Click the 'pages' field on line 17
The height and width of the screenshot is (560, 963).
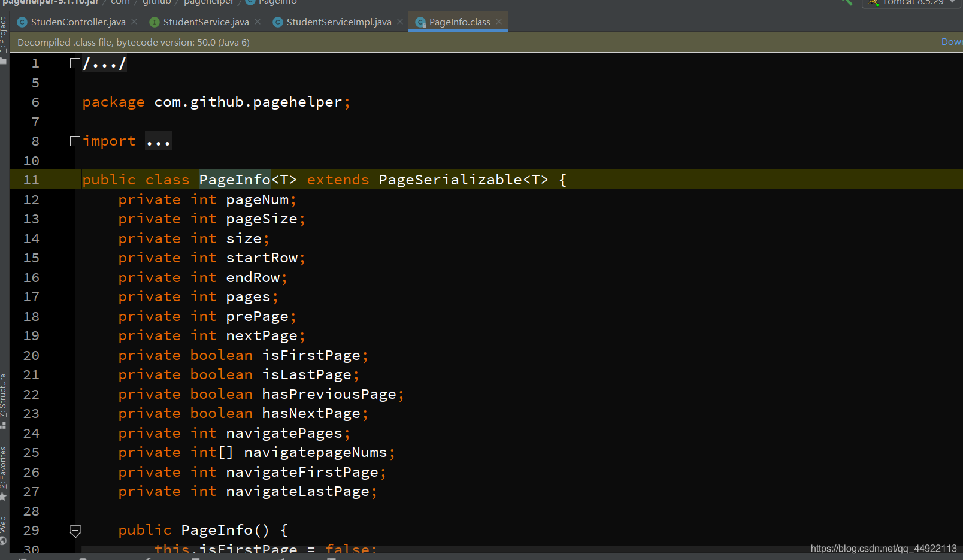[248, 297]
